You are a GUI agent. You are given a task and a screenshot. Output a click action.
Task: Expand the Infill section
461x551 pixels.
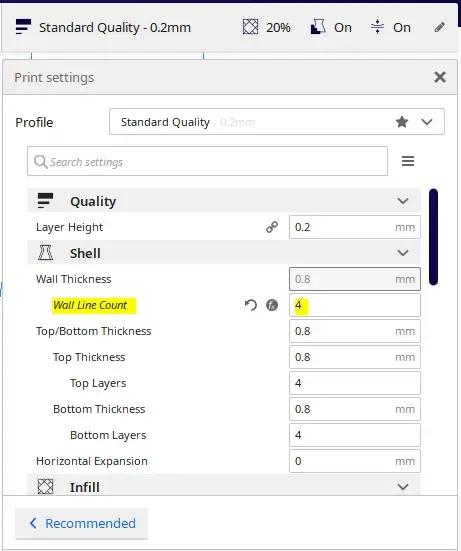403,487
